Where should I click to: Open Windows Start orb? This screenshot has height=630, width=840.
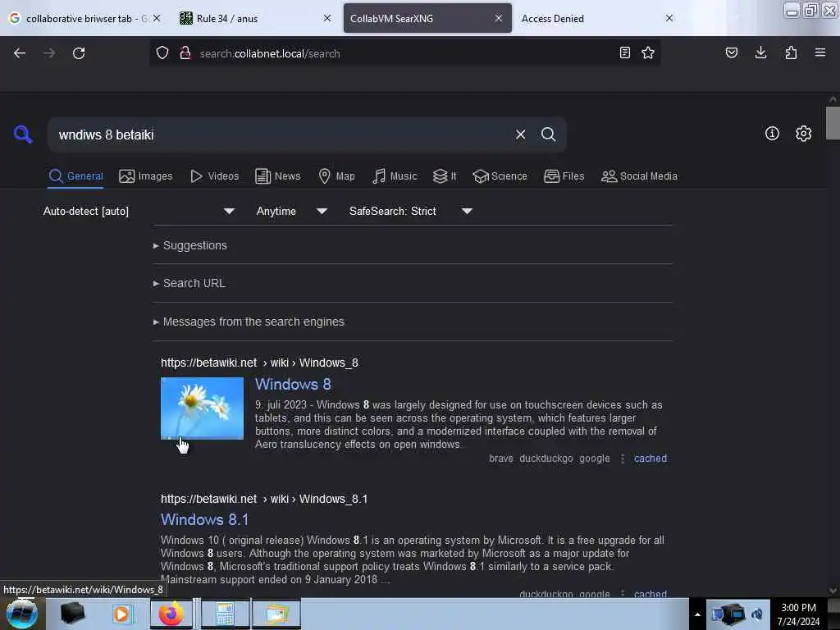point(22,614)
